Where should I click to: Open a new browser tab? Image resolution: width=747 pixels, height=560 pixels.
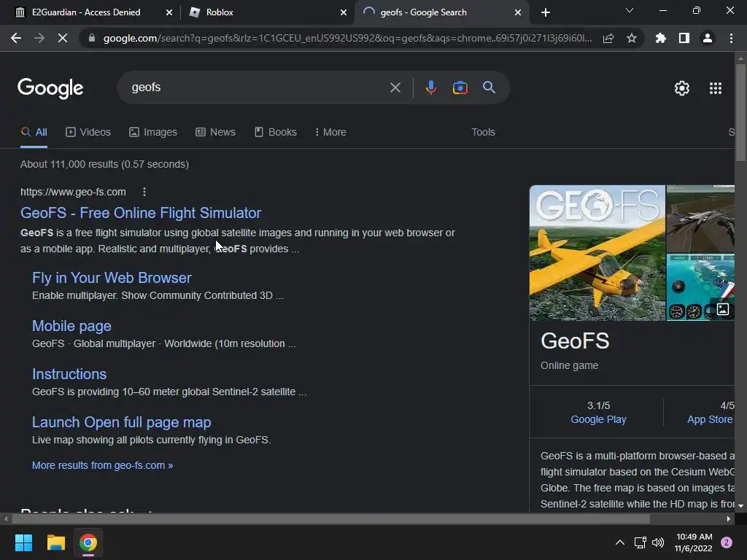tap(546, 12)
